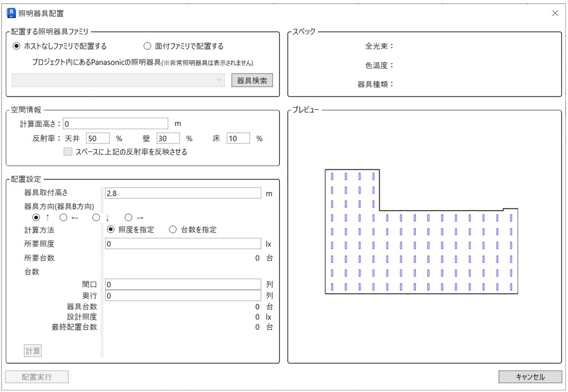
Task: Click the 床 reflectance field
Action: coord(238,139)
